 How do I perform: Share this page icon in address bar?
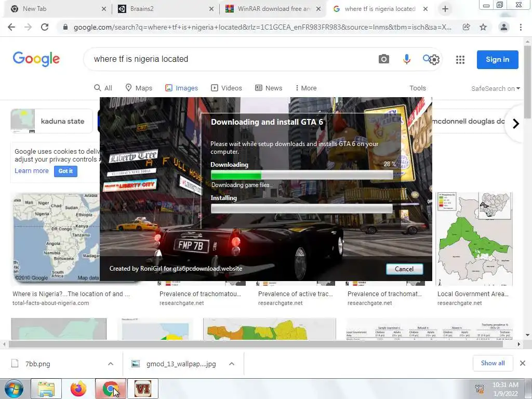click(x=466, y=27)
